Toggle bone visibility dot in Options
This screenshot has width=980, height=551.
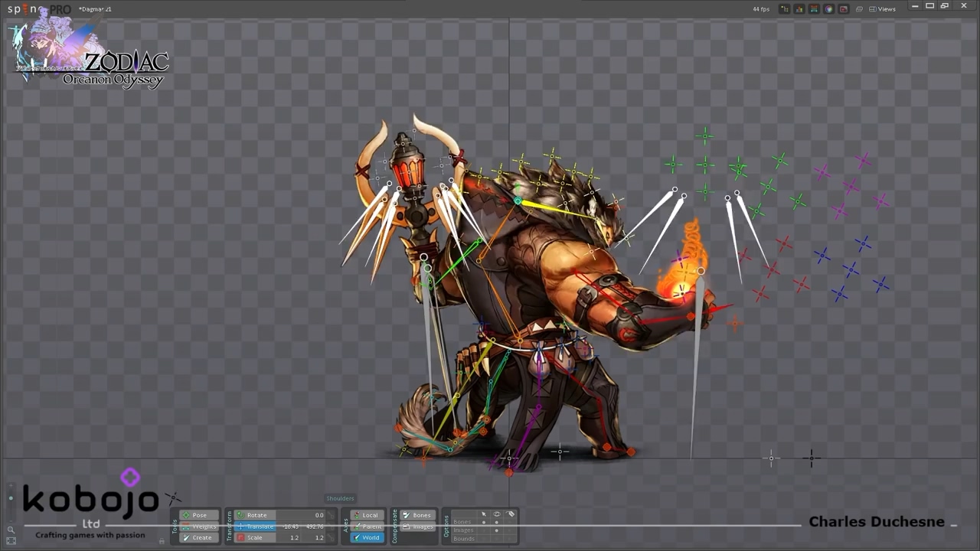(496, 522)
